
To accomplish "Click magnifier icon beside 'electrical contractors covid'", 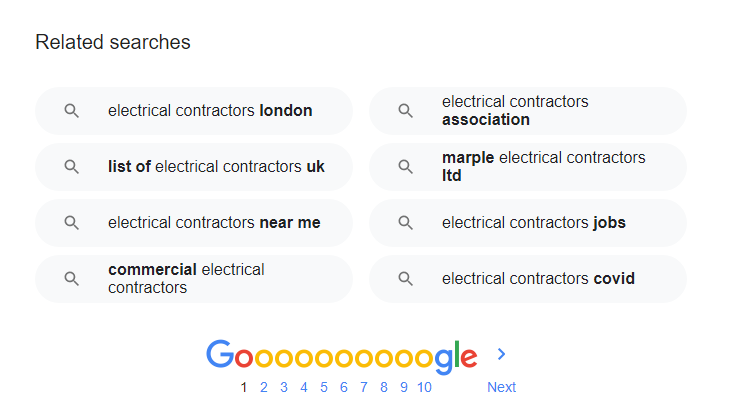I will [x=405, y=279].
